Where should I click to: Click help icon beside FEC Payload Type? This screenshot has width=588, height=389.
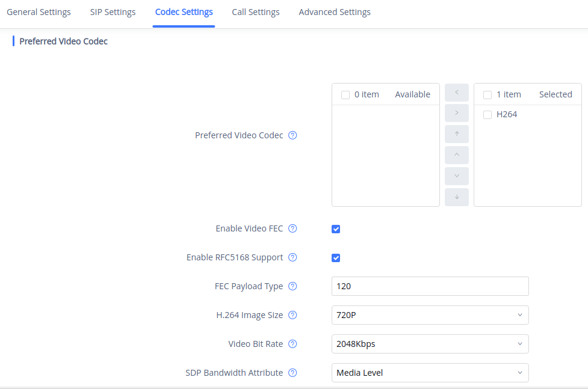pyautogui.click(x=292, y=286)
